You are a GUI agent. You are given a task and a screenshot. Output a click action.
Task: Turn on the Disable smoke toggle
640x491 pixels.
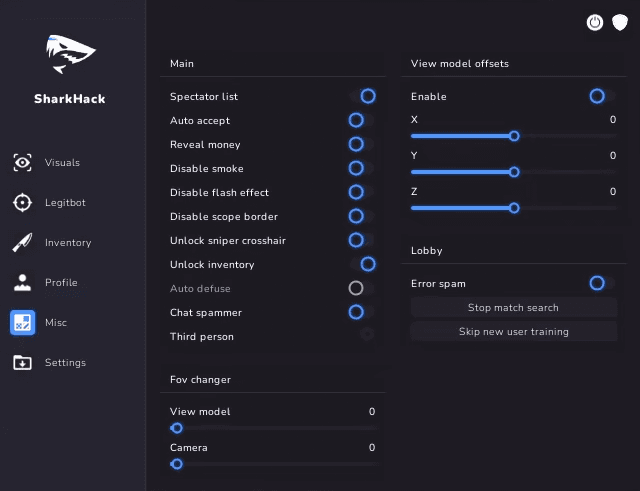pos(357,168)
